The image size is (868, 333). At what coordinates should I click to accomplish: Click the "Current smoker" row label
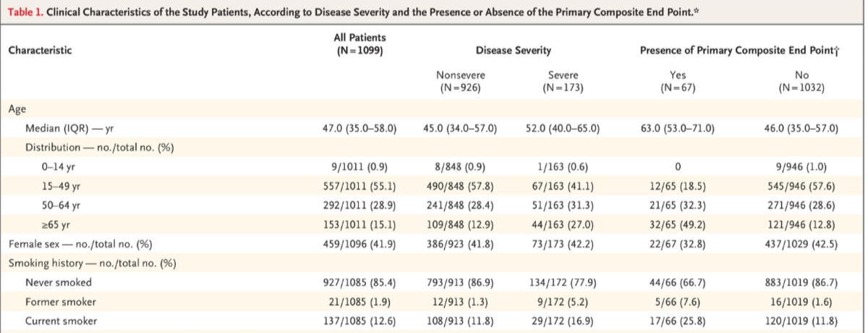(63, 321)
